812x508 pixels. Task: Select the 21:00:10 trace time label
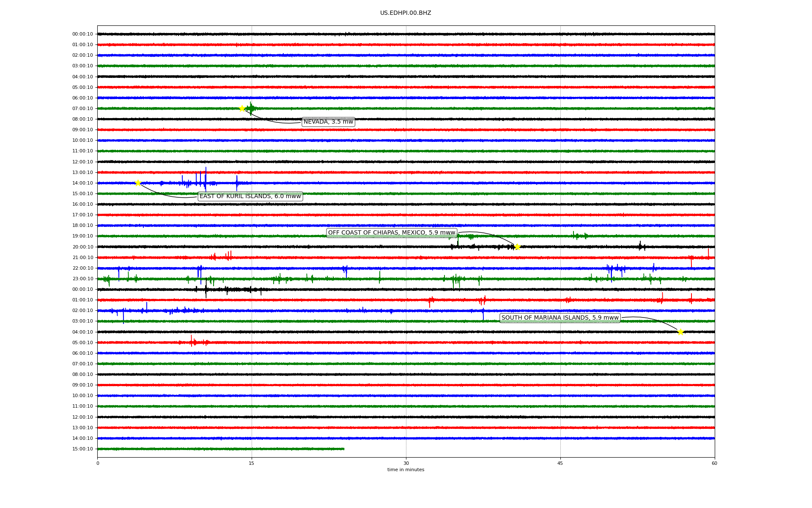(82, 258)
